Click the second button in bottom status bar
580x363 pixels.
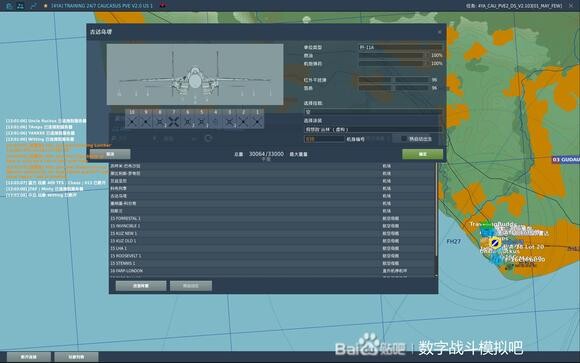pyautogui.click(x=76, y=357)
